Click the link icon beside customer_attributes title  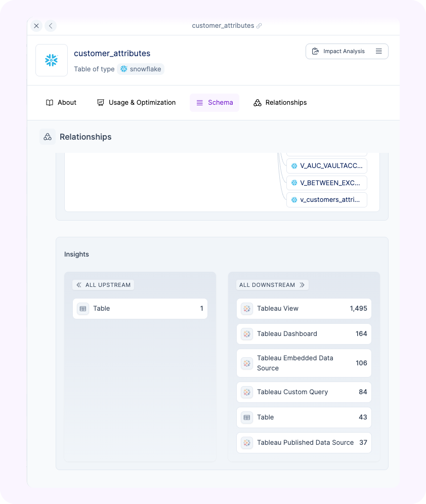(260, 26)
